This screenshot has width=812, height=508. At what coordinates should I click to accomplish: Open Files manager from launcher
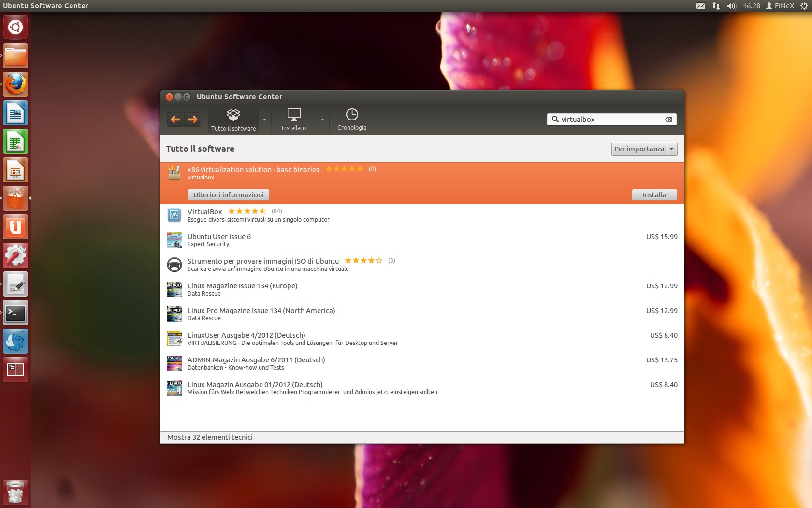point(15,56)
